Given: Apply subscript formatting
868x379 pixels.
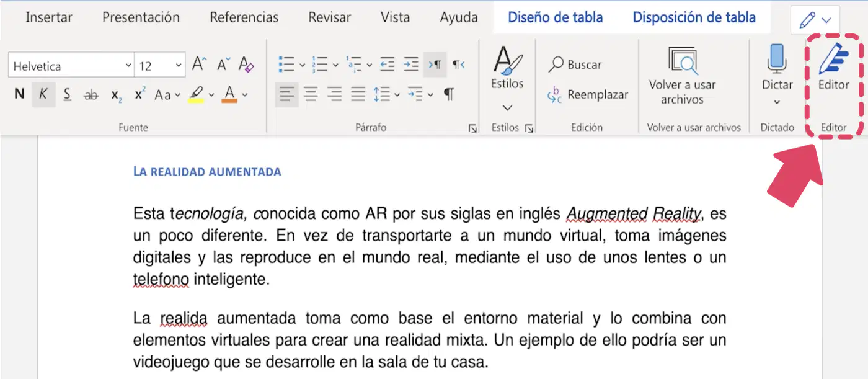Looking at the screenshot, I should (116, 95).
